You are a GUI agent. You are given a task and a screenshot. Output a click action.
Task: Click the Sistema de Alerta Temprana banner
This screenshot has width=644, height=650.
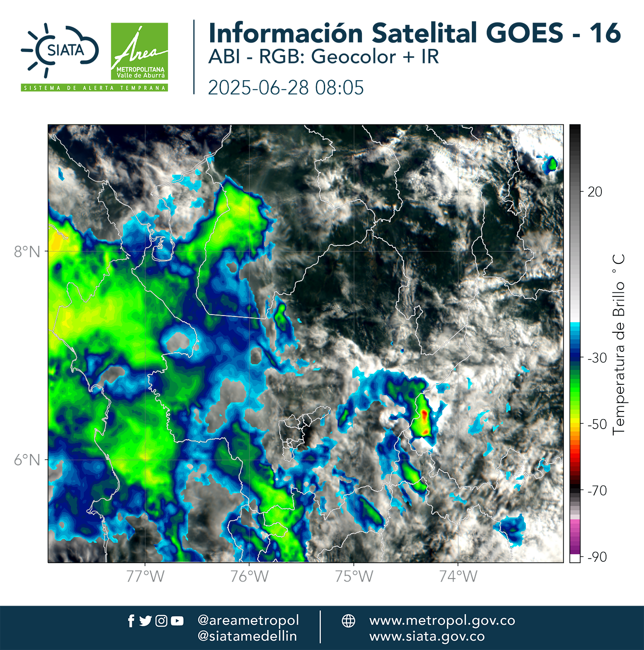94,88
